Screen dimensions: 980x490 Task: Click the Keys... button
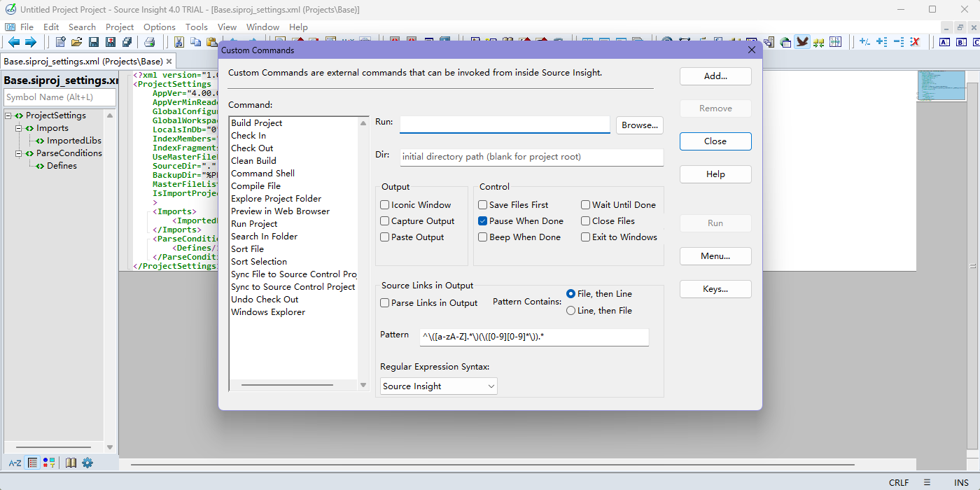[715, 289]
